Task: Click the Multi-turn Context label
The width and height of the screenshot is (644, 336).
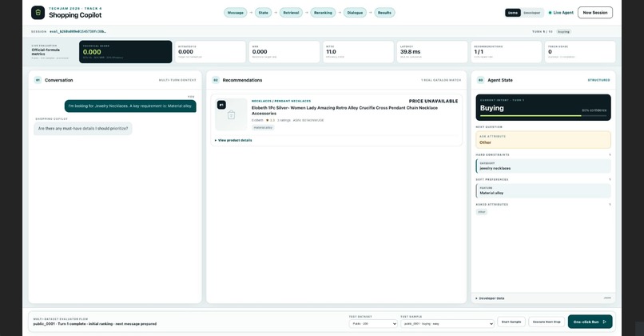Action: pos(177,80)
